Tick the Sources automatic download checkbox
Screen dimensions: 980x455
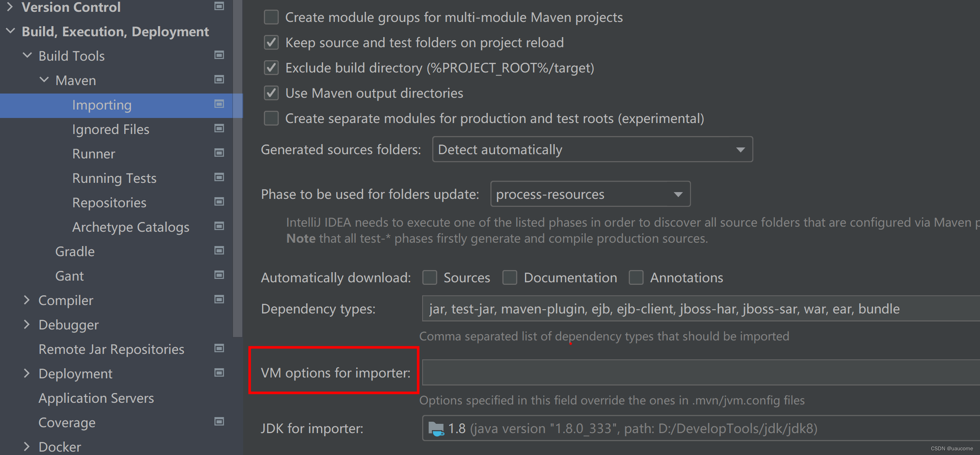click(430, 278)
